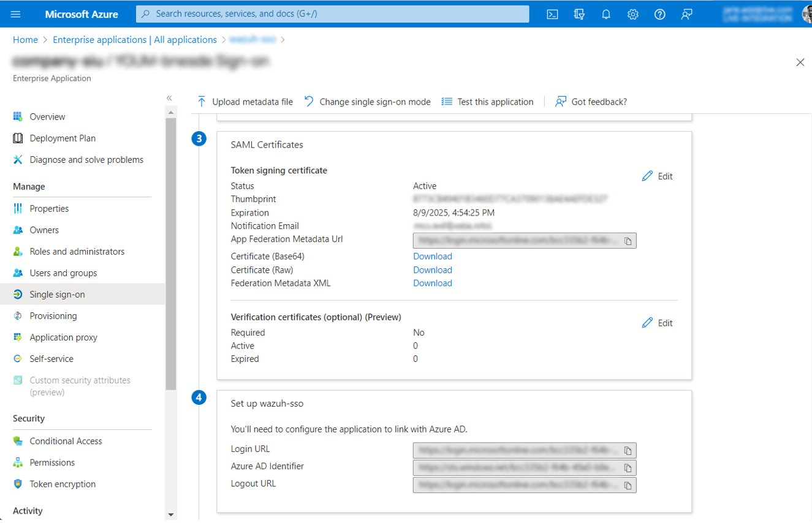Image resolution: width=812 pixels, height=523 pixels.
Task: Open Deployment Plan in sidebar
Action: pyautogui.click(x=63, y=138)
